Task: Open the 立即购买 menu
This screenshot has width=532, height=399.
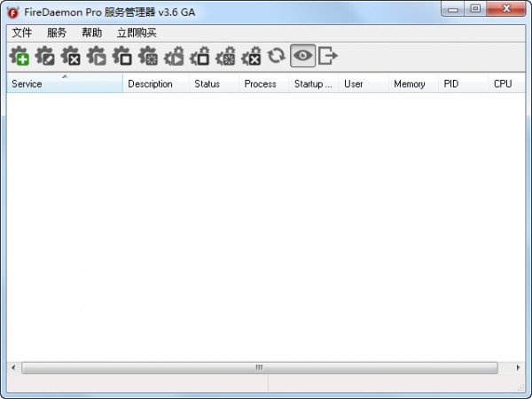Action: 137,33
